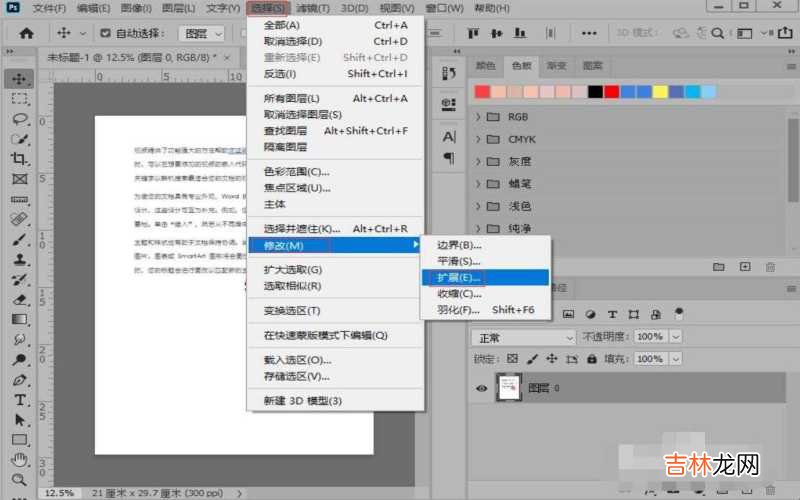Select the Clone Stamp tool
800x500 pixels.
pos(19,259)
